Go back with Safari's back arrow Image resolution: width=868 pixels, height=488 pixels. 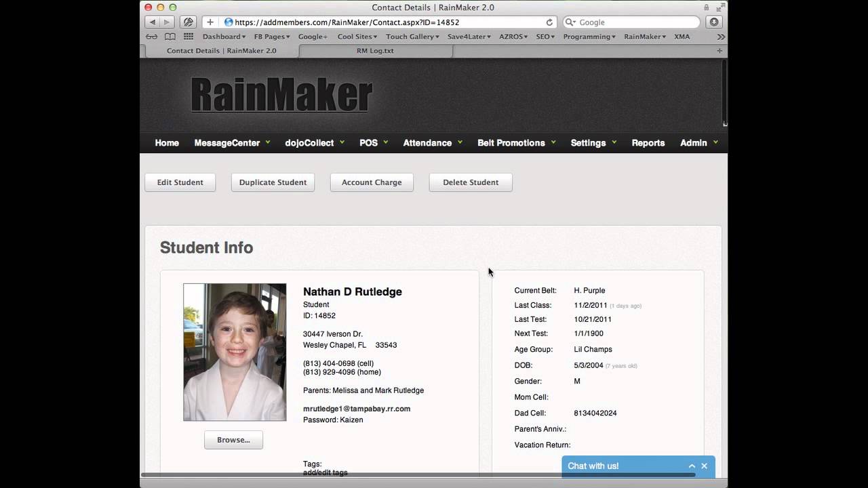click(153, 22)
